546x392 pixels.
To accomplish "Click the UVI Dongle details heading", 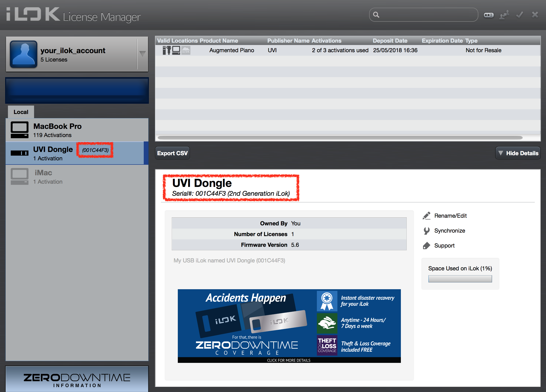I will click(202, 183).
